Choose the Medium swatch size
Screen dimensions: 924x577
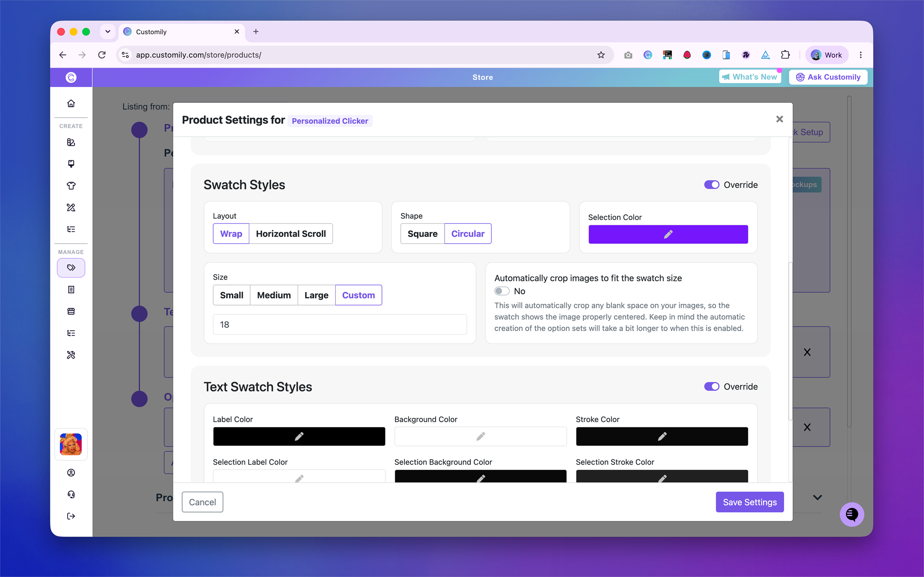click(x=274, y=295)
